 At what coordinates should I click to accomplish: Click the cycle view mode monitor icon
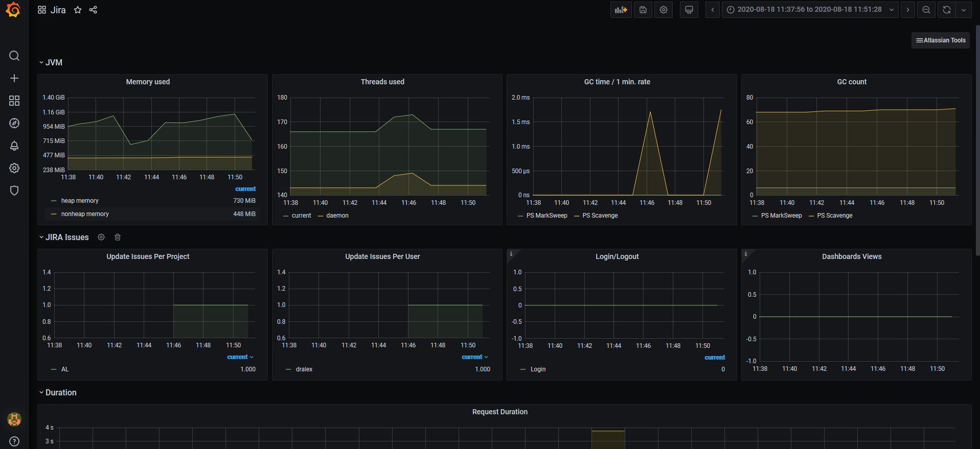(689, 10)
